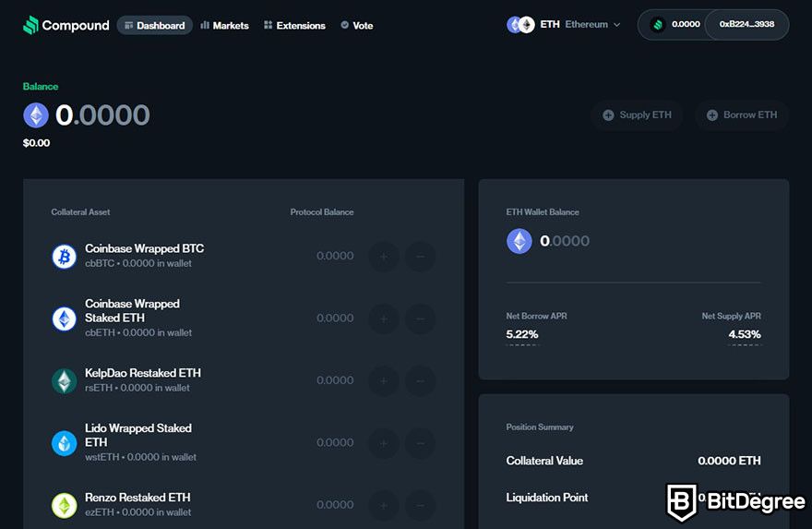Click the green COMP token icon
The width and height of the screenshot is (812, 529).
[658, 24]
